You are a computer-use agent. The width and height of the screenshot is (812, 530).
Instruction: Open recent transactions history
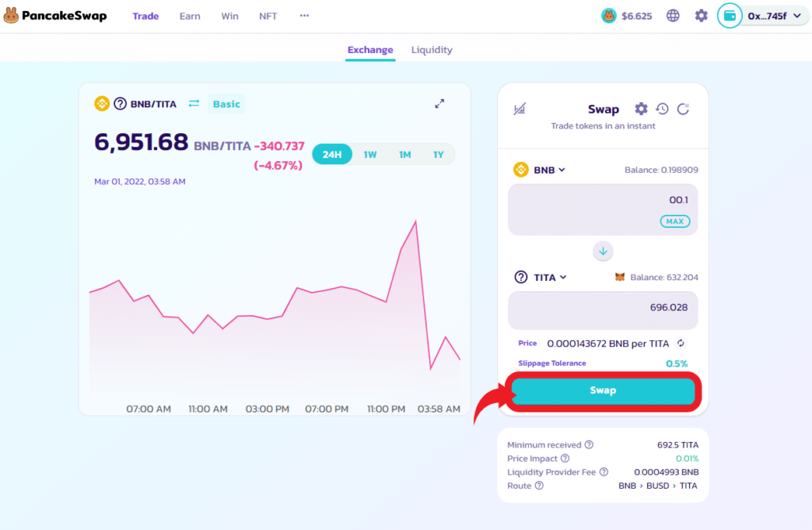click(662, 109)
